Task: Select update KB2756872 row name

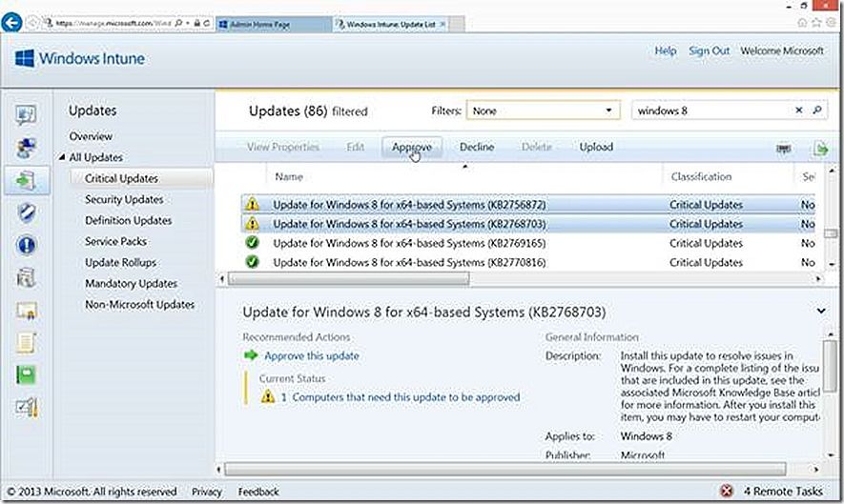Action: pyautogui.click(x=409, y=205)
